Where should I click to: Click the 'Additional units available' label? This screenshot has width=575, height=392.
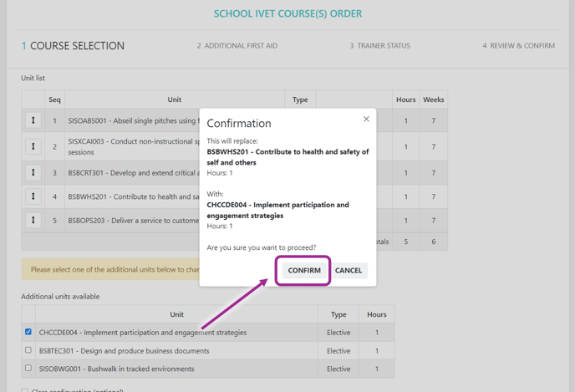tap(60, 296)
